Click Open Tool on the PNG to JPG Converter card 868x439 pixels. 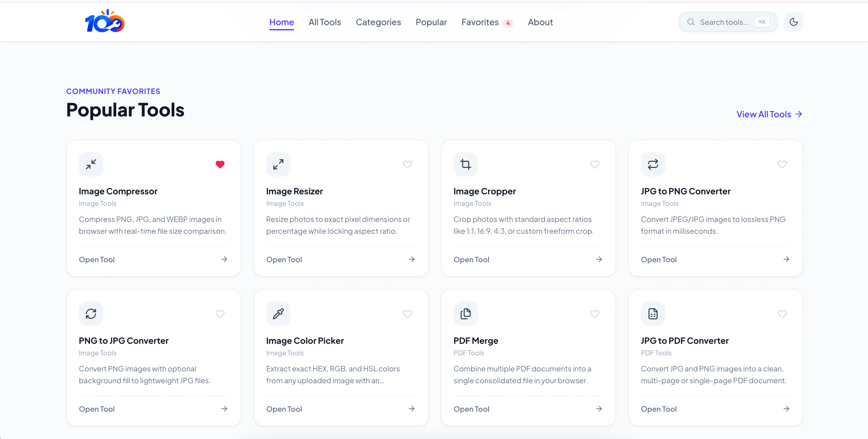point(97,409)
